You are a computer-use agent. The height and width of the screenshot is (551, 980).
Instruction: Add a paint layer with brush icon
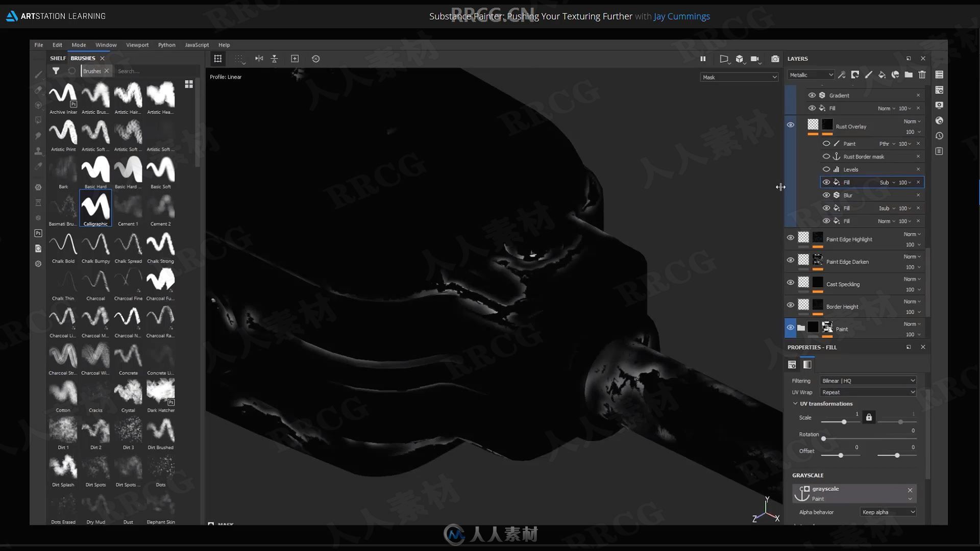coord(868,75)
